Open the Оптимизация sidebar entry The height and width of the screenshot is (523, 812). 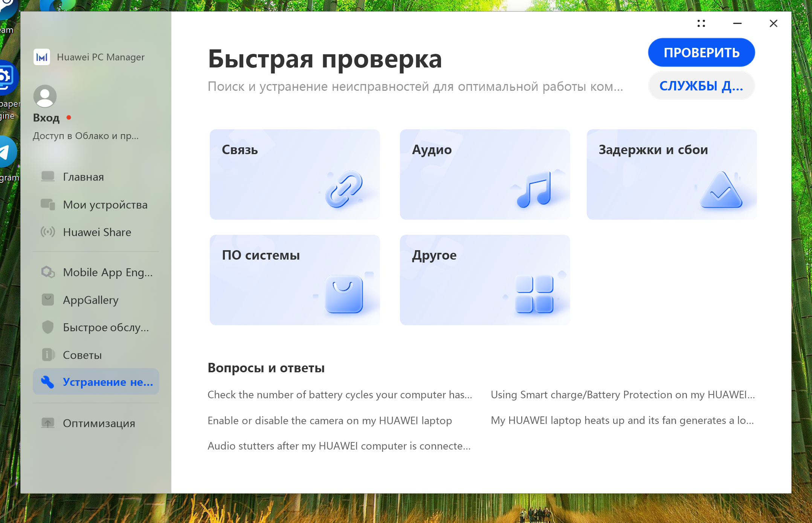(x=99, y=423)
